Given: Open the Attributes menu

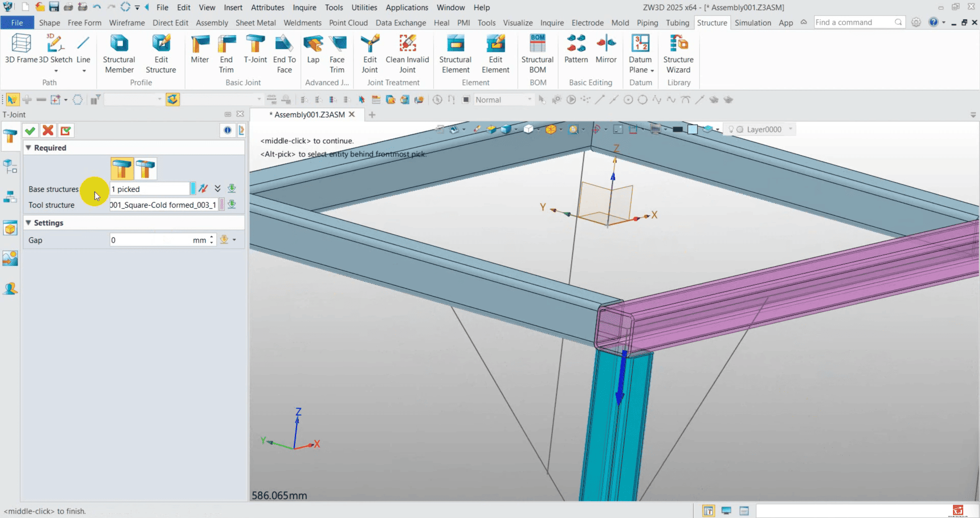Looking at the screenshot, I should click(267, 8).
